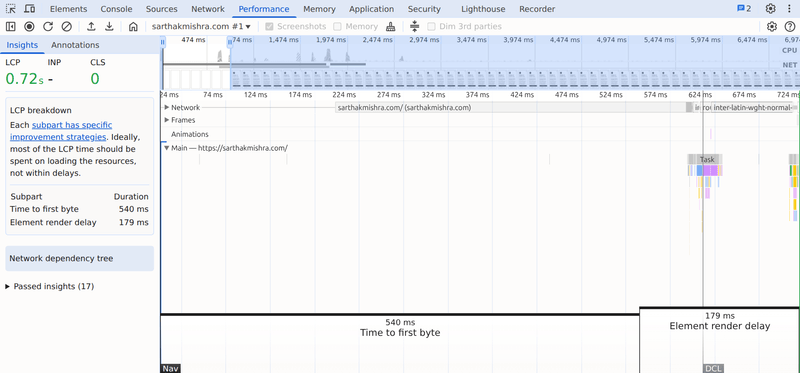Screen dimensions: 800x373
Task: Clear the performance recording
Action: coord(66,27)
